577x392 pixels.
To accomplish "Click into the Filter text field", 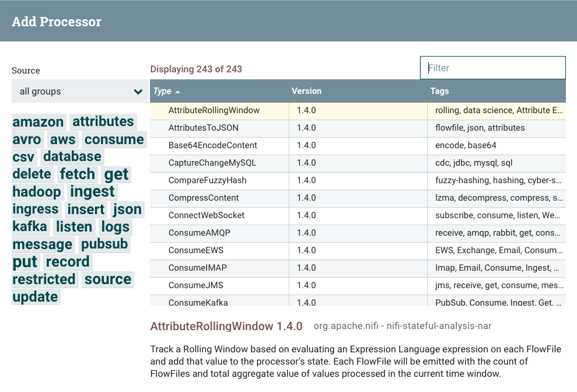I will (x=493, y=68).
